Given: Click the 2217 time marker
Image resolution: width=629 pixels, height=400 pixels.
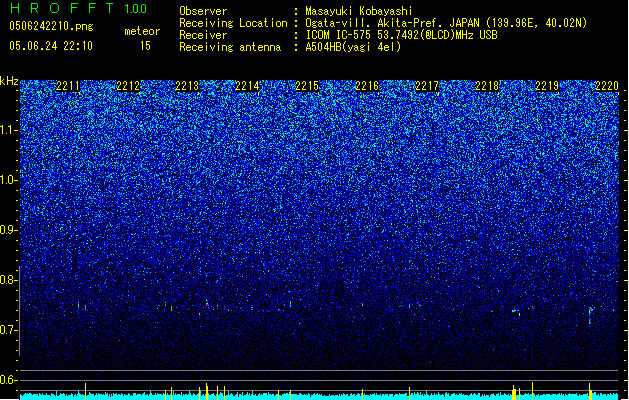Looking at the screenshot, I should click(427, 86).
